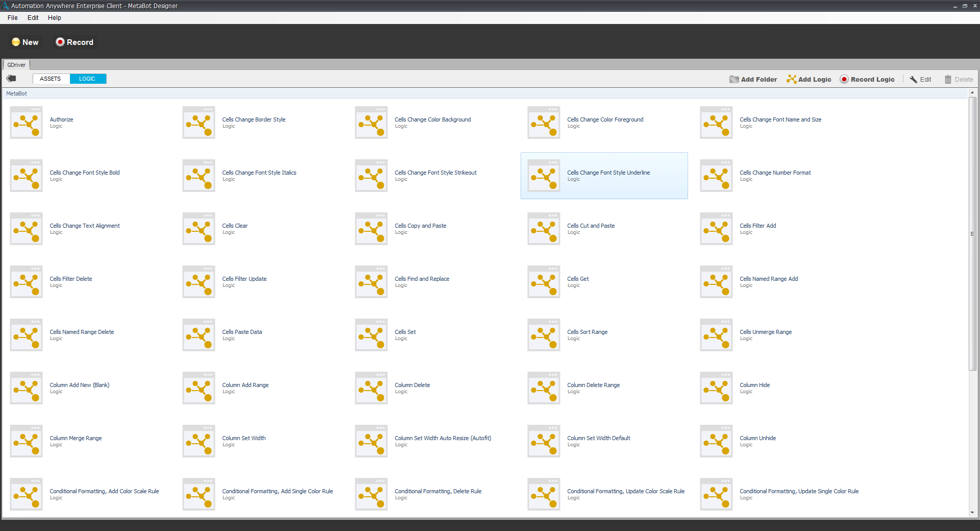Select the "Column Set Width Default" label
This screenshot has height=531, width=980.
coord(599,438)
